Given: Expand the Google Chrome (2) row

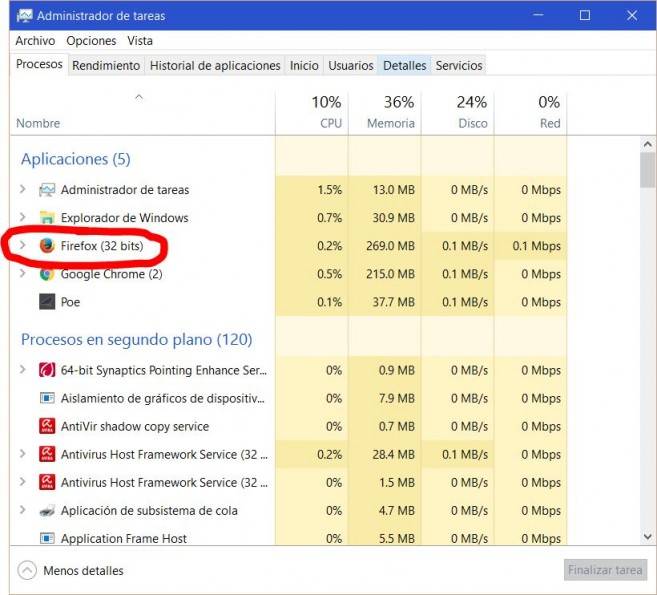Looking at the screenshot, I should click(23, 273).
